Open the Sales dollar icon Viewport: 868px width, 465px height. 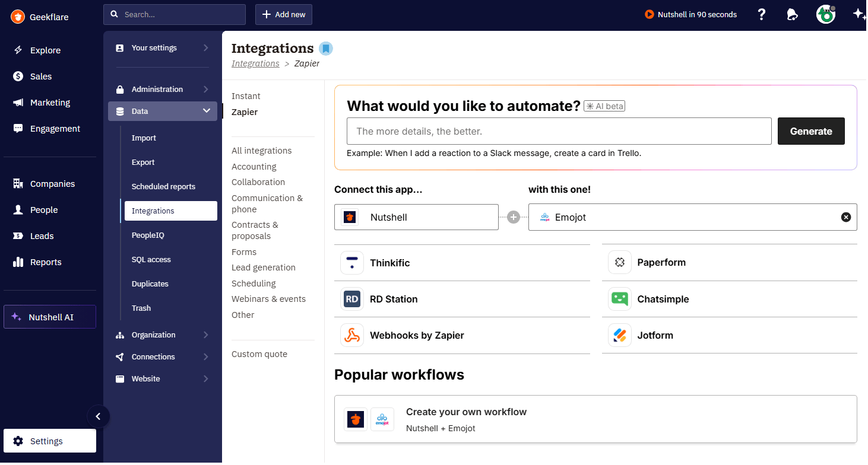point(18,77)
